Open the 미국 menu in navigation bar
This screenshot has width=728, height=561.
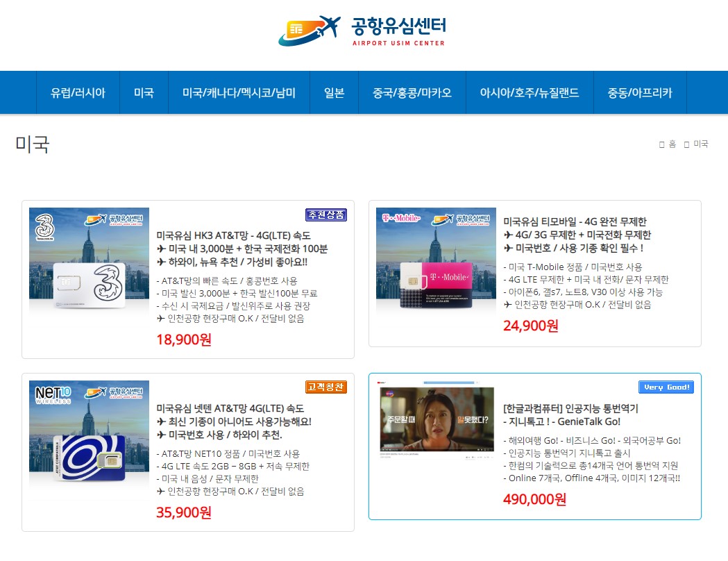tap(144, 92)
